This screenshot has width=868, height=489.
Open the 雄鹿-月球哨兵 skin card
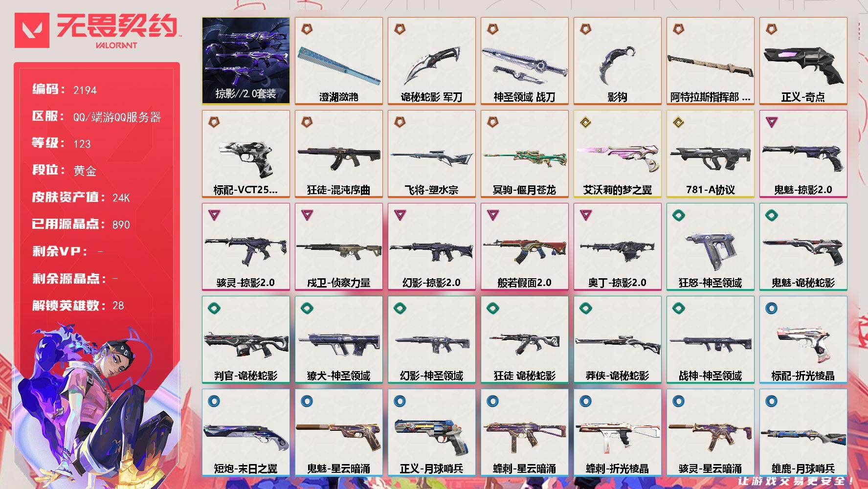pos(803,432)
